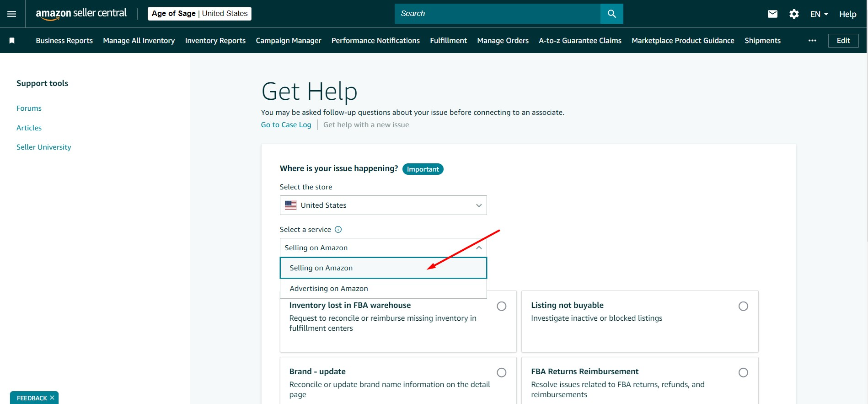Viewport: 868px width, 404px height.
Task: Open the Fulfillment menu item
Action: [x=448, y=41]
